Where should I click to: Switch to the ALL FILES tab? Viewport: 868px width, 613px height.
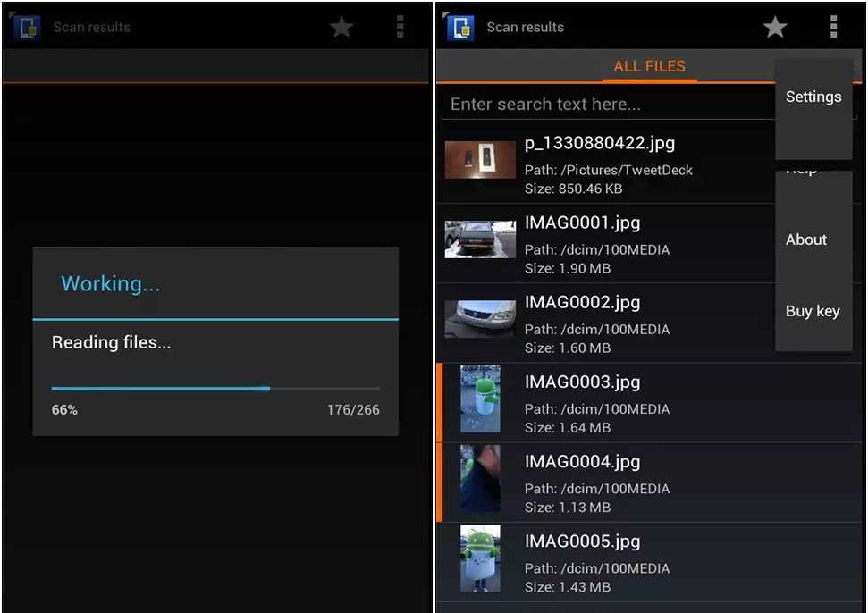649,66
